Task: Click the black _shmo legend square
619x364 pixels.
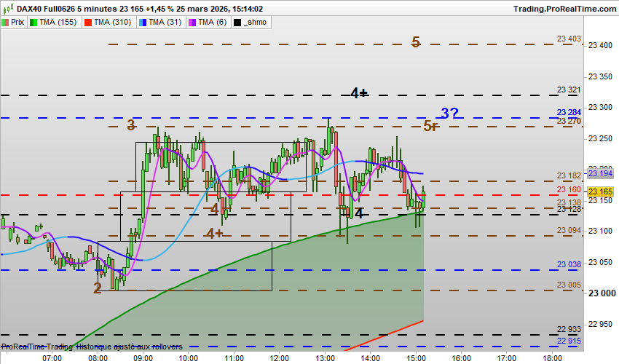Action: coord(237,23)
